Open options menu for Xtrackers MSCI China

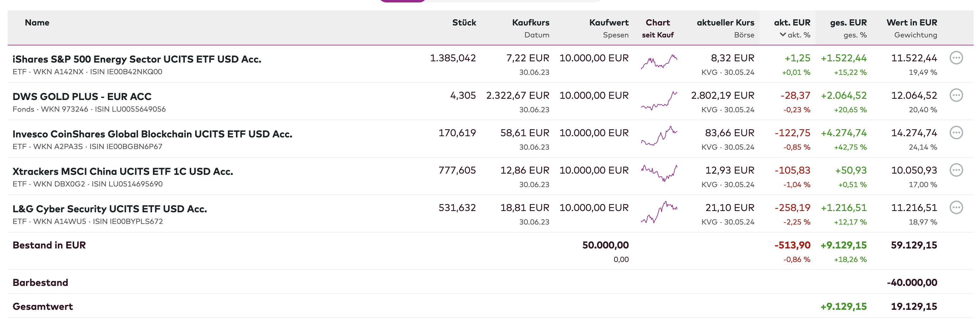tap(956, 170)
